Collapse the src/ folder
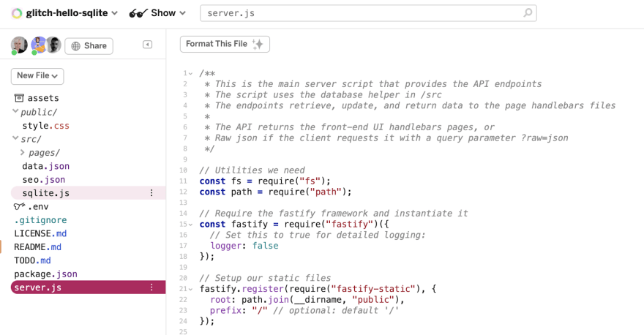644x335 pixels. (15, 138)
